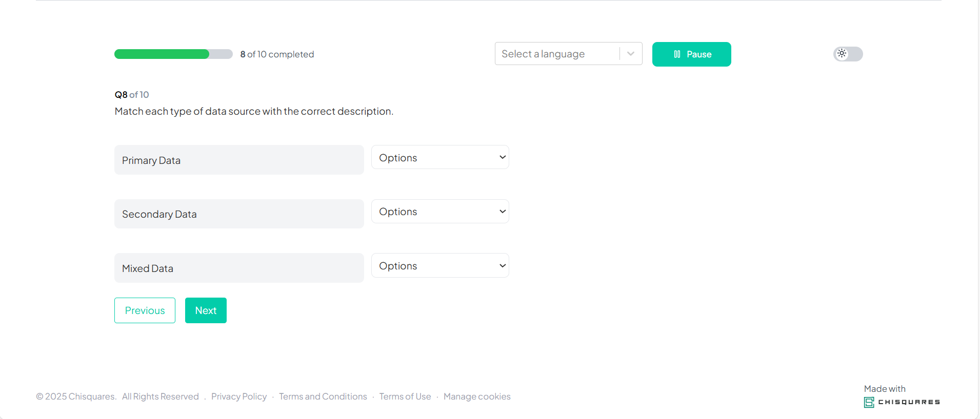Select the Primary Data label box
Image resolution: width=980 pixels, height=419 pixels.
pos(239,160)
